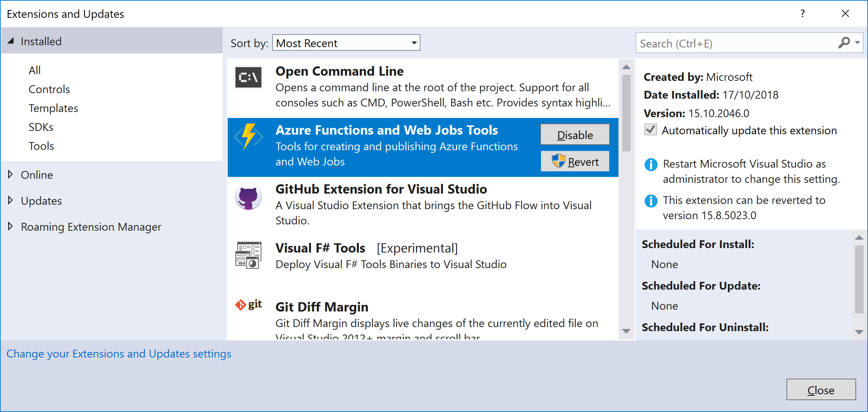
Task: Click the Date Installed 17/10/2018 text
Action: (x=711, y=95)
